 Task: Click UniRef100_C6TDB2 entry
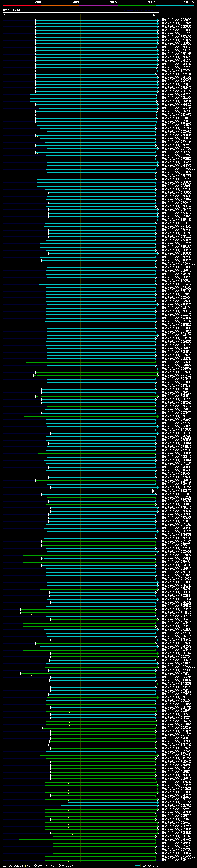click(176, 30)
